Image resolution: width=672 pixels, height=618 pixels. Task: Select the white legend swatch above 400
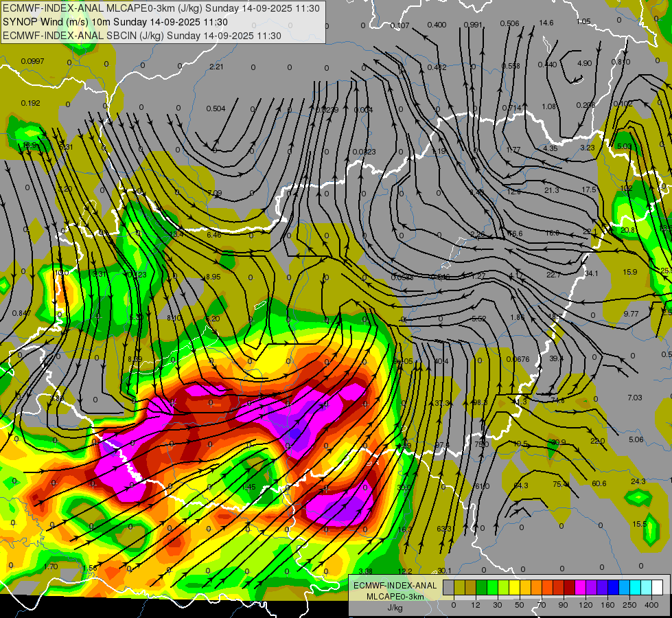(657, 587)
